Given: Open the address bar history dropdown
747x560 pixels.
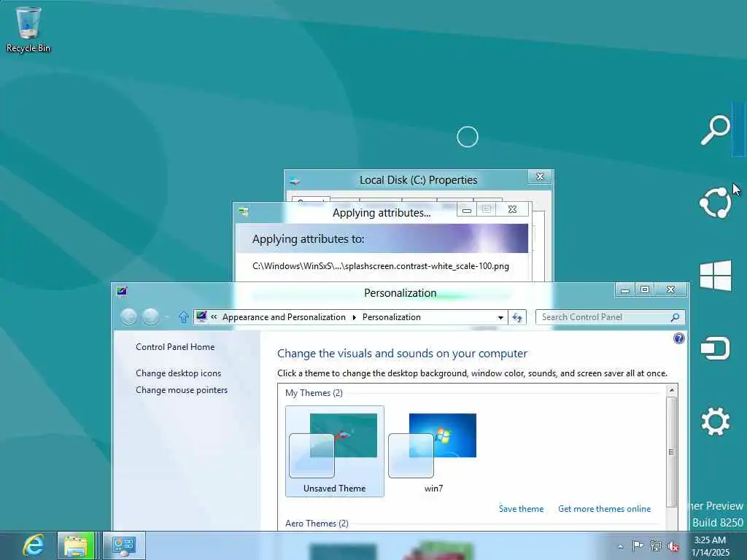Looking at the screenshot, I should click(500, 318).
